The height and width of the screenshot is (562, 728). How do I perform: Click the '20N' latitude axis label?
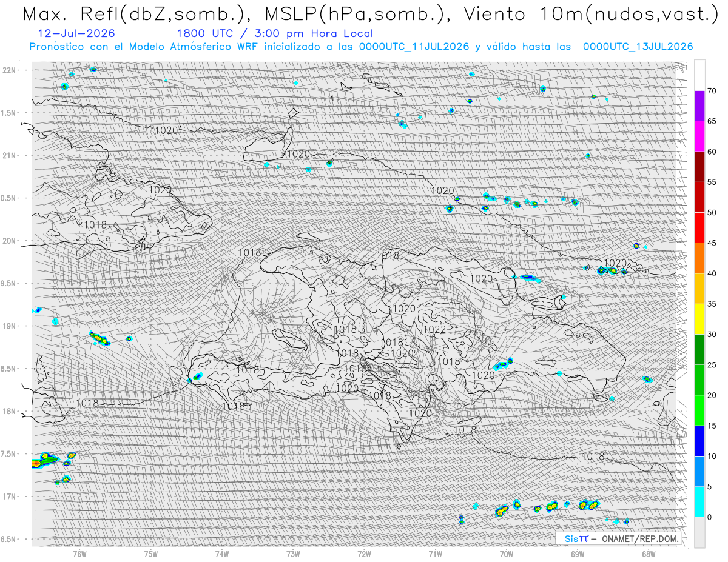pos(10,241)
